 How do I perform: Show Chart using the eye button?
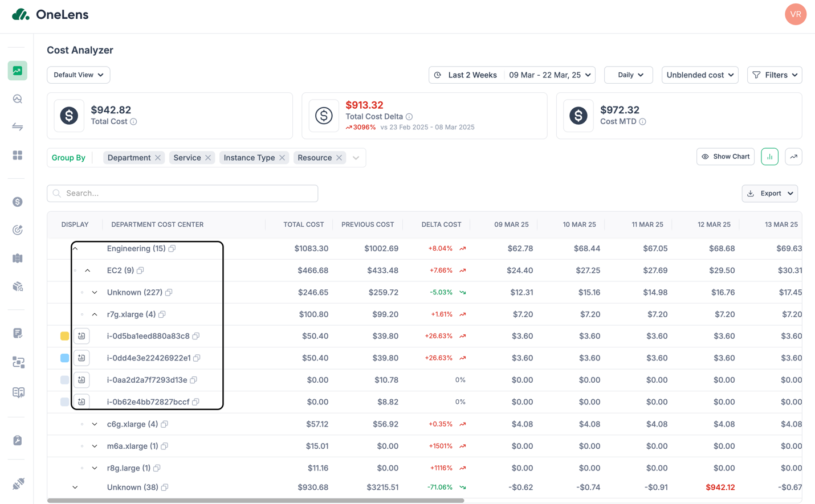tap(725, 157)
